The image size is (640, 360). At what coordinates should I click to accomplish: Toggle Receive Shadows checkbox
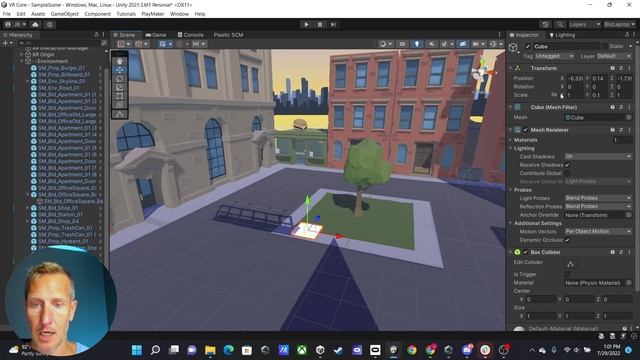(x=567, y=165)
